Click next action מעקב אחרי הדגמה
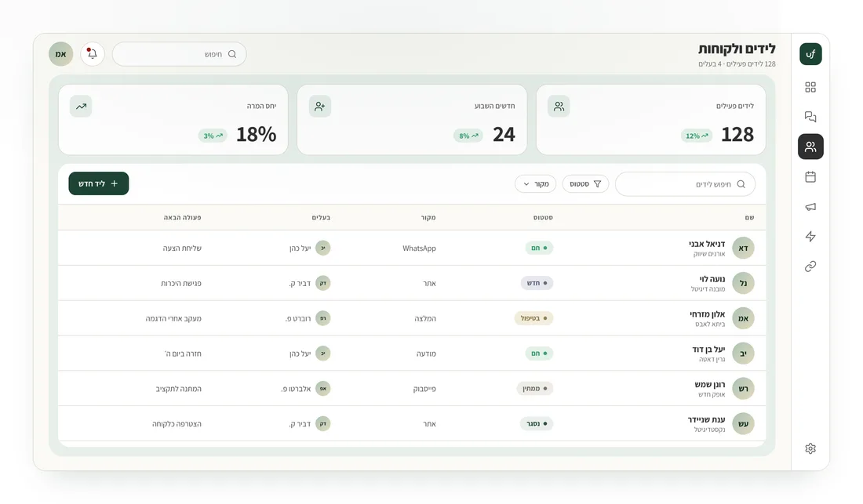The width and height of the screenshot is (863, 504). pos(173,319)
